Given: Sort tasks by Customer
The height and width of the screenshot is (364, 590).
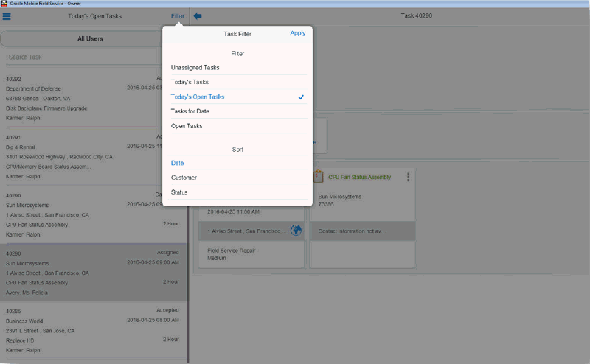Looking at the screenshot, I should (x=237, y=178).
